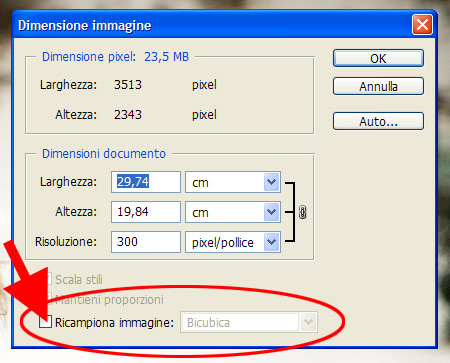
Task: Click the Dimensione pixel 23,5 MB heading
Action: (x=115, y=57)
